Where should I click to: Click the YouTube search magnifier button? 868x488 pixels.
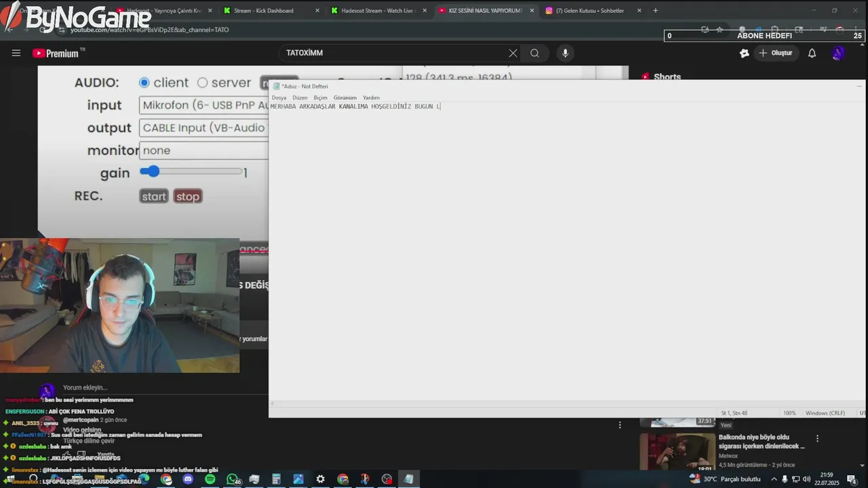click(x=534, y=53)
